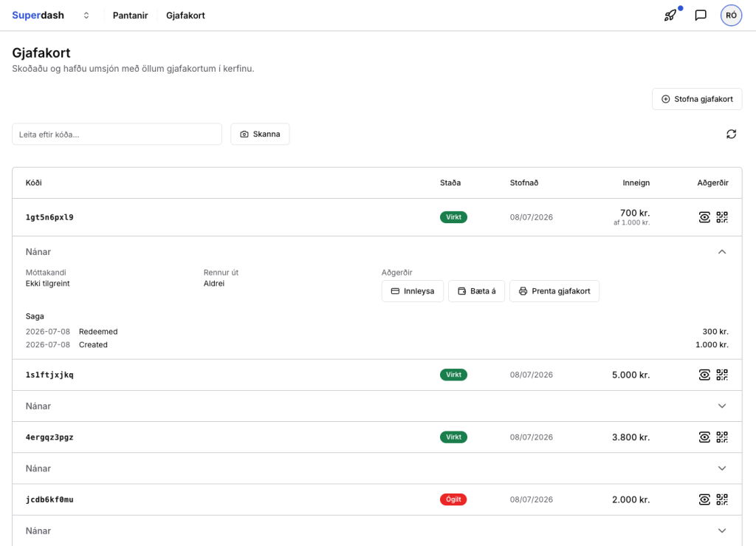Click the 2.000 kr. balance

pos(630,499)
